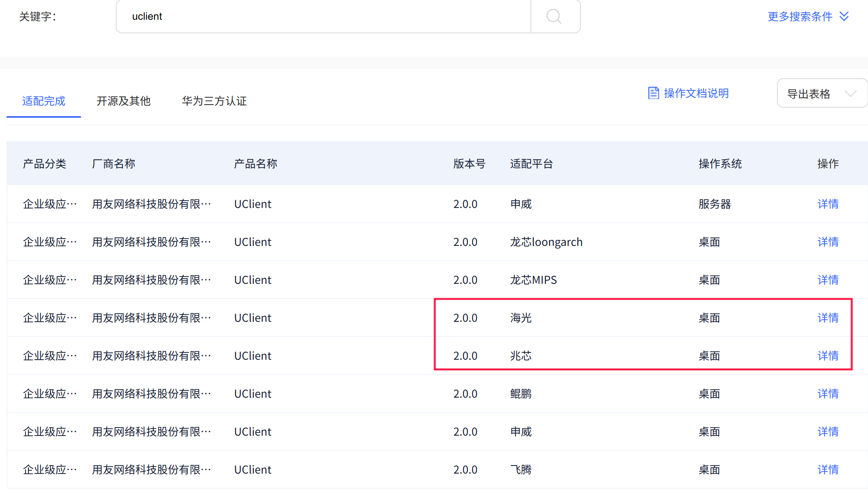Open 详情 for 鲲鹏 row

[828, 394]
